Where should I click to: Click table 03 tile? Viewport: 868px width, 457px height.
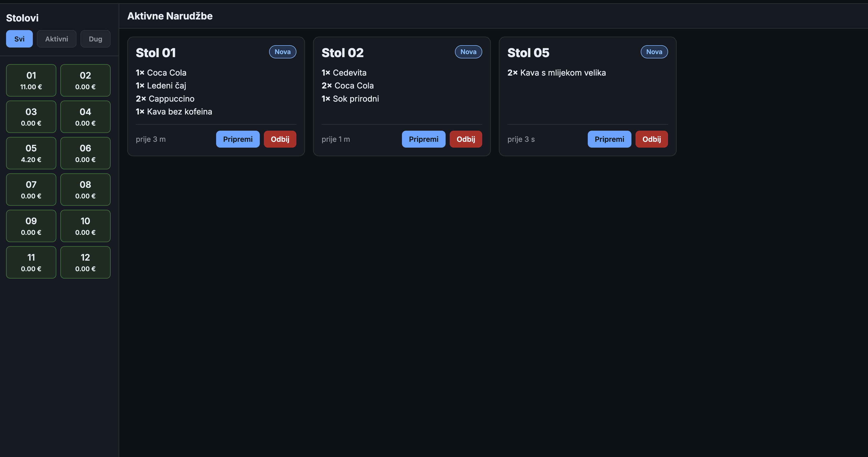click(x=31, y=117)
